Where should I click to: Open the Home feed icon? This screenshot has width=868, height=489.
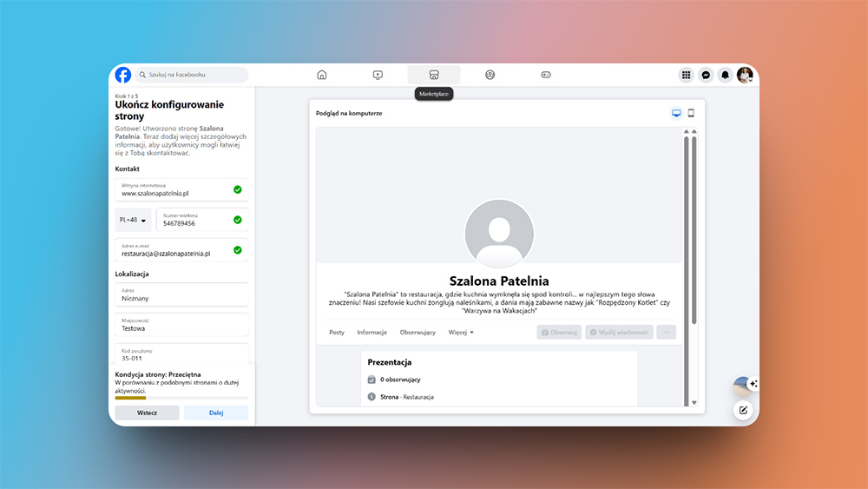(x=322, y=75)
